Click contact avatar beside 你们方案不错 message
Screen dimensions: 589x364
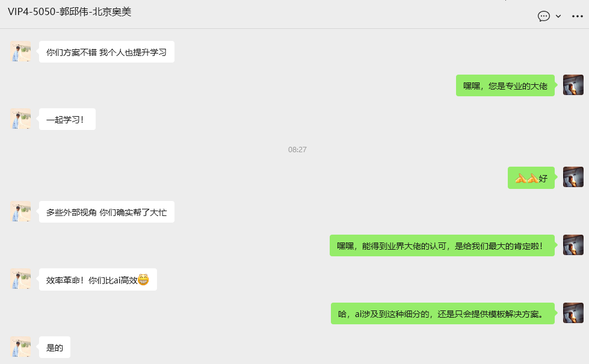click(20, 52)
